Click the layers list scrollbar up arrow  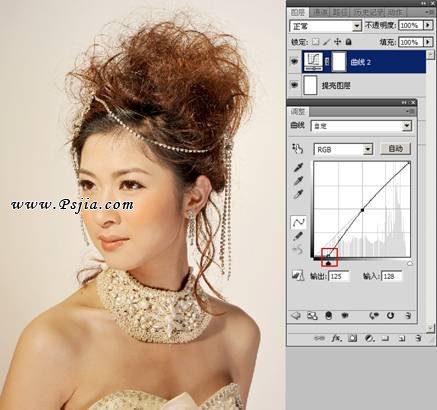click(x=431, y=54)
